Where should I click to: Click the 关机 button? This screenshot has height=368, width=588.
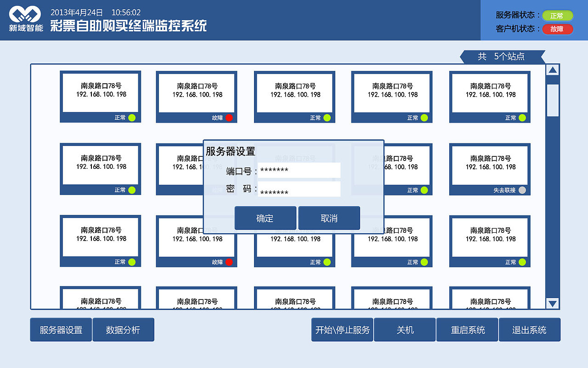(x=405, y=330)
